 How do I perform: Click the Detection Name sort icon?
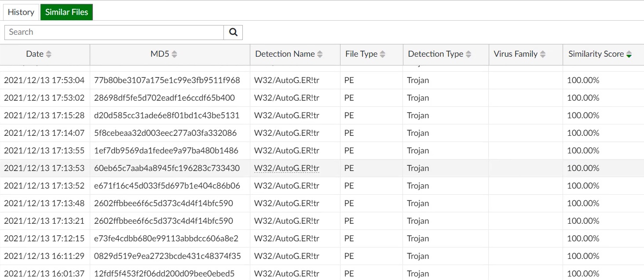(x=320, y=54)
